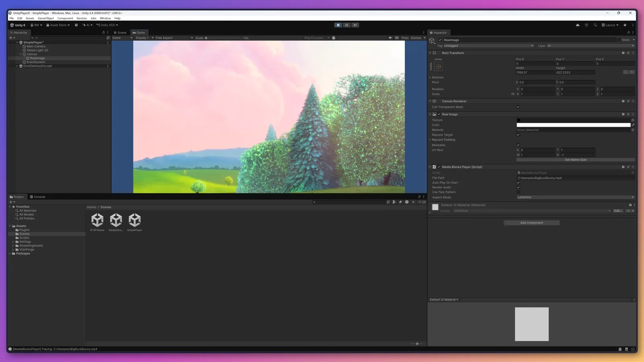Click the Hierarchy search-by-type icon

pos(108,38)
